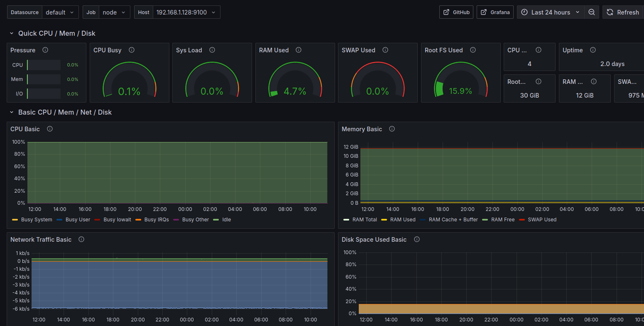The width and height of the screenshot is (644, 326).
Task: Toggle RAM Cache + Buffer legend series
Action: [x=453, y=220]
